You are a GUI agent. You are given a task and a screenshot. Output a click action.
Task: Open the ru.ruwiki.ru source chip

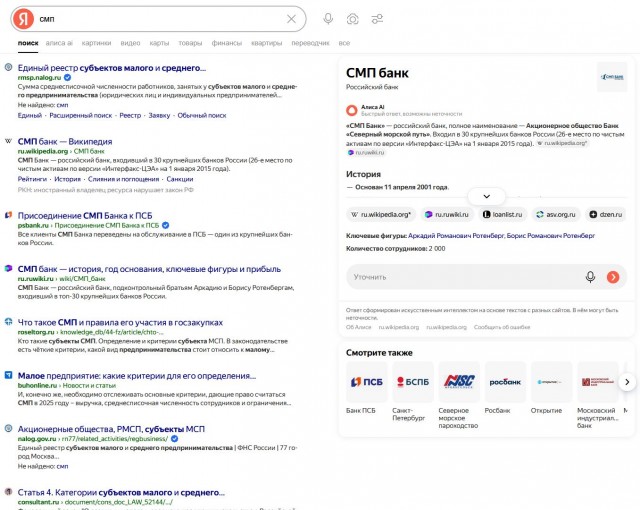(x=447, y=215)
